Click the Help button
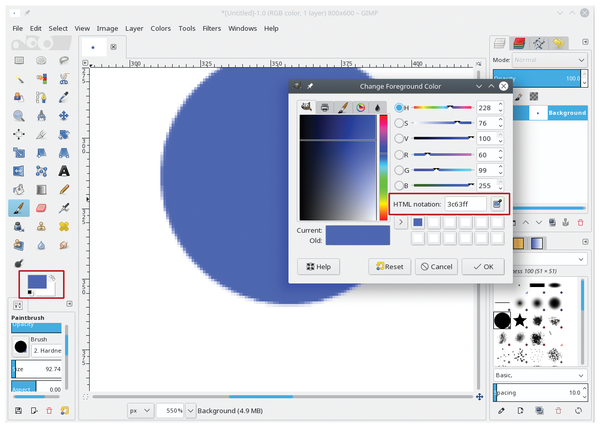Screen dimensions: 600x428 pos(318,267)
